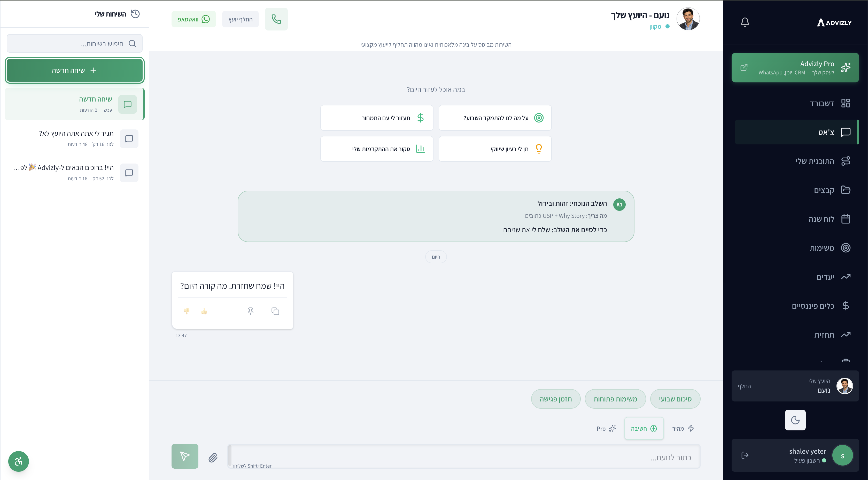Select מהיר response mode
Image resolution: width=868 pixels, height=480 pixels.
(683, 428)
